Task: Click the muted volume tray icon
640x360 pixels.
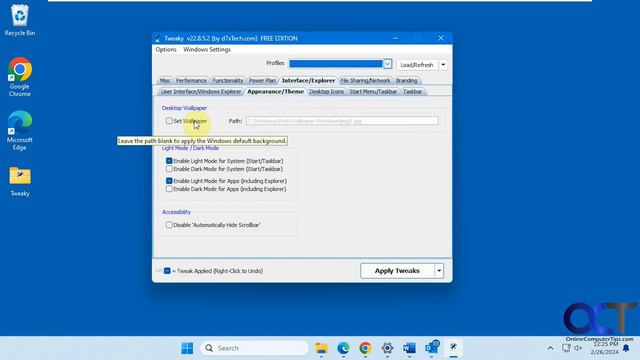Action: (578, 348)
